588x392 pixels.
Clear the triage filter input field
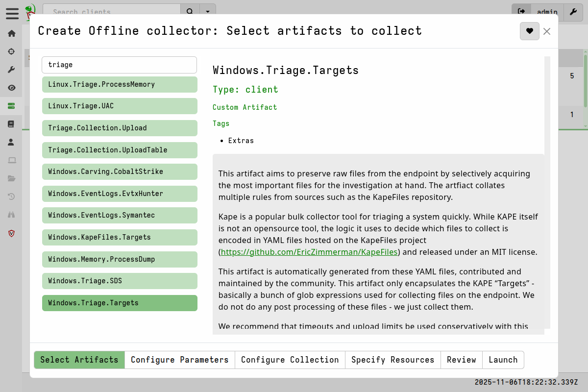119,64
